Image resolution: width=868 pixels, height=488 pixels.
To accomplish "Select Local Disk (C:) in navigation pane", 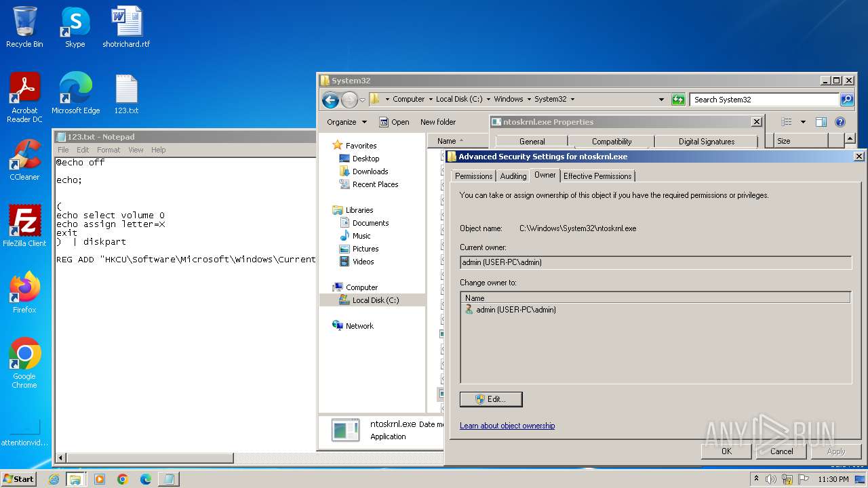I will pyautogui.click(x=376, y=300).
